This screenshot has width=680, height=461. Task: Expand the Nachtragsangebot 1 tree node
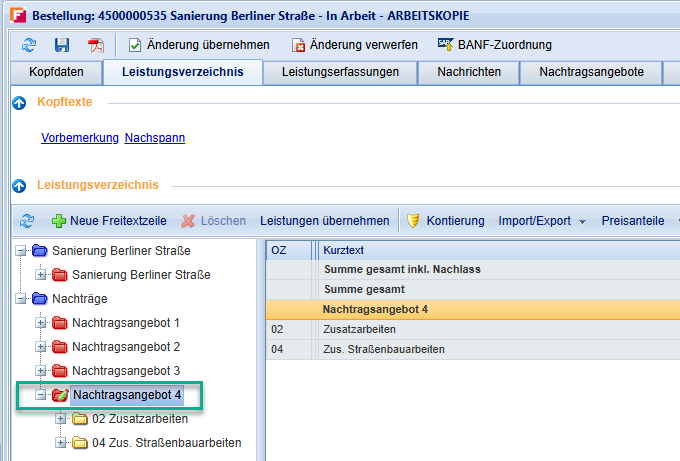[x=41, y=323]
